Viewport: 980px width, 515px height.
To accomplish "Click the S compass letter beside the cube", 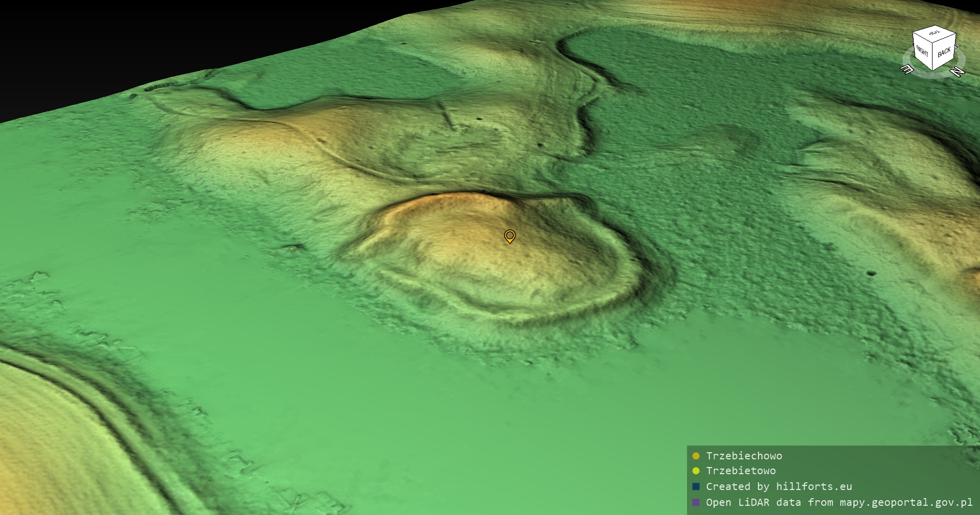I will (x=957, y=46).
